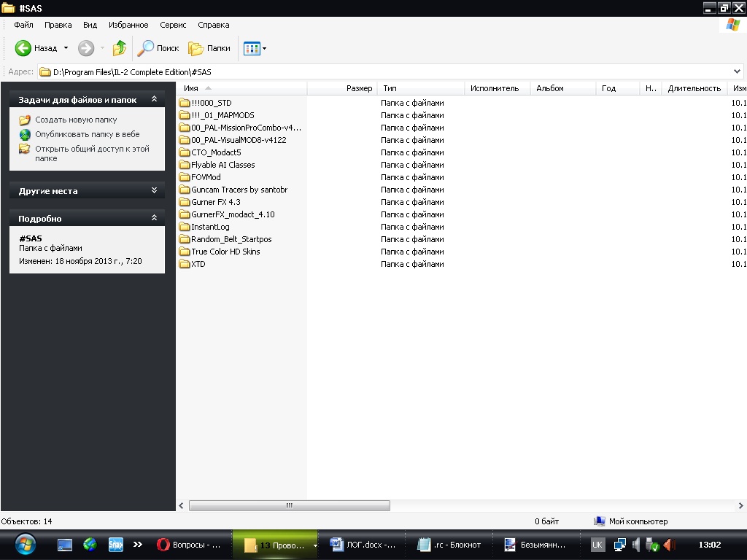Open Поиск search pane
This screenshot has height=560, width=747.
coord(158,48)
